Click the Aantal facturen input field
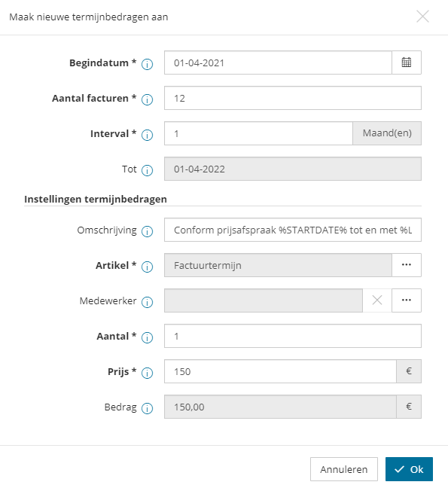 pyautogui.click(x=293, y=98)
